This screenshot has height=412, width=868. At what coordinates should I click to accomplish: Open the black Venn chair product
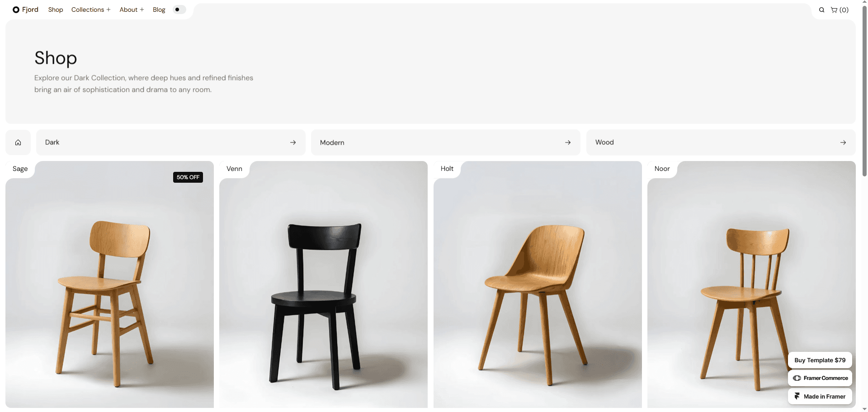[323, 285]
